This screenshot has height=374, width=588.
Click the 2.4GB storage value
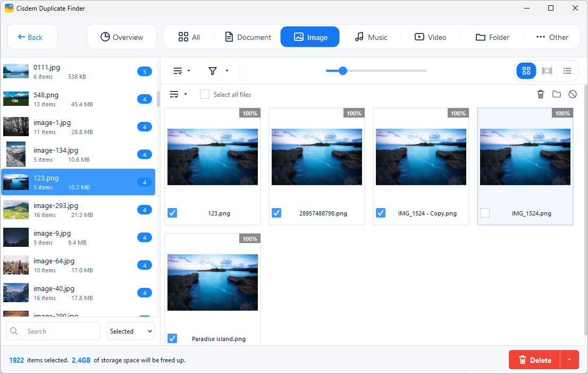pyautogui.click(x=81, y=360)
